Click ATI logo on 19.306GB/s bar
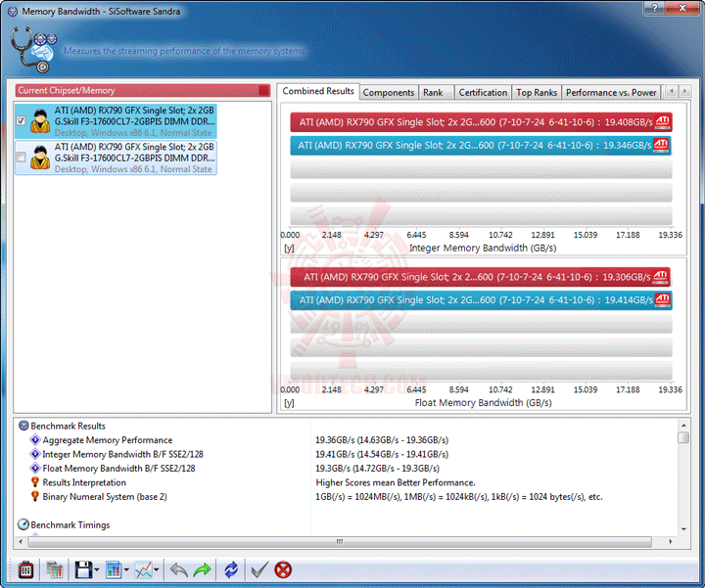The image size is (705, 588). (x=660, y=276)
